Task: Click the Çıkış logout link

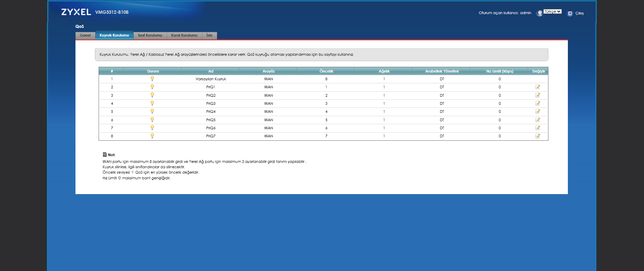Action: pos(580,13)
